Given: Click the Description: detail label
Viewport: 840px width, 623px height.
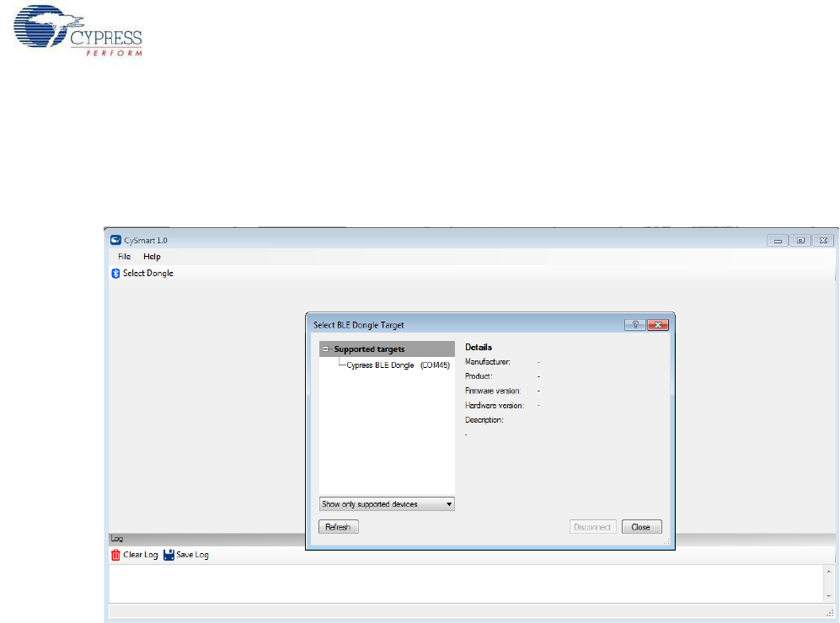Looking at the screenshot, I should 484,420.
